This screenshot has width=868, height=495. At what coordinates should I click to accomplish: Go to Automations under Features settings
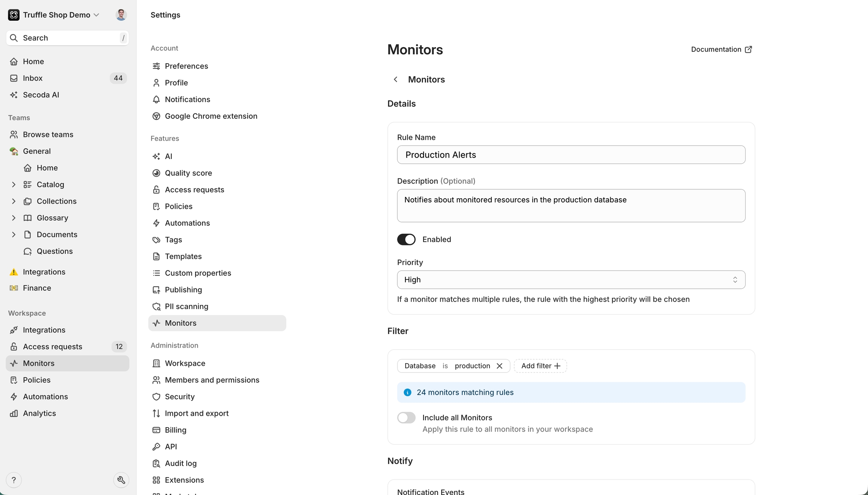tap(187, 223)
